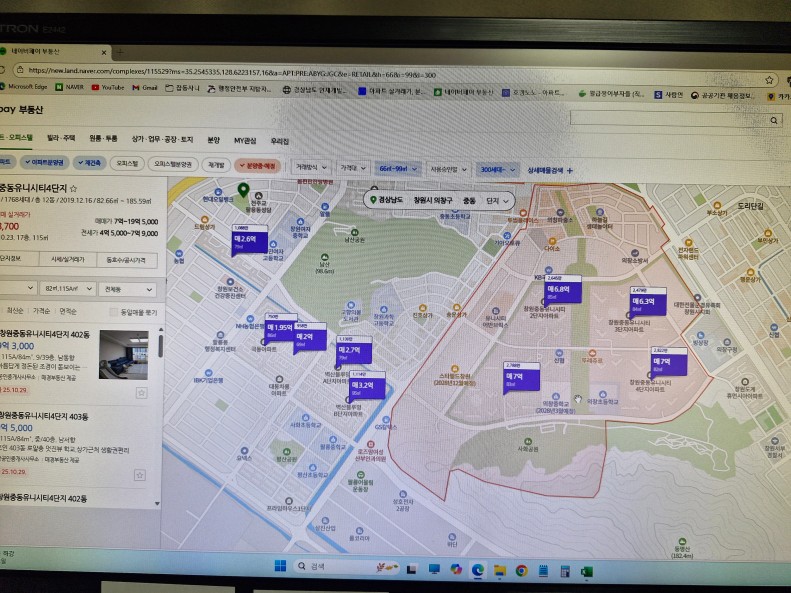Click the 매 1.95억 map price marker
Screen dimensions: 791x593
(279, 328)
